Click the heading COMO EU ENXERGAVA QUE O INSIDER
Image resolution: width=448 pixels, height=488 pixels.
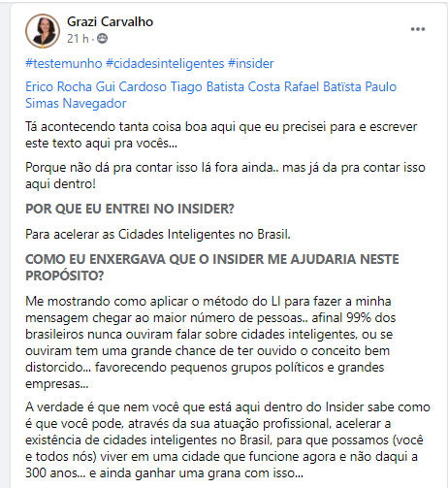point(212,268)
